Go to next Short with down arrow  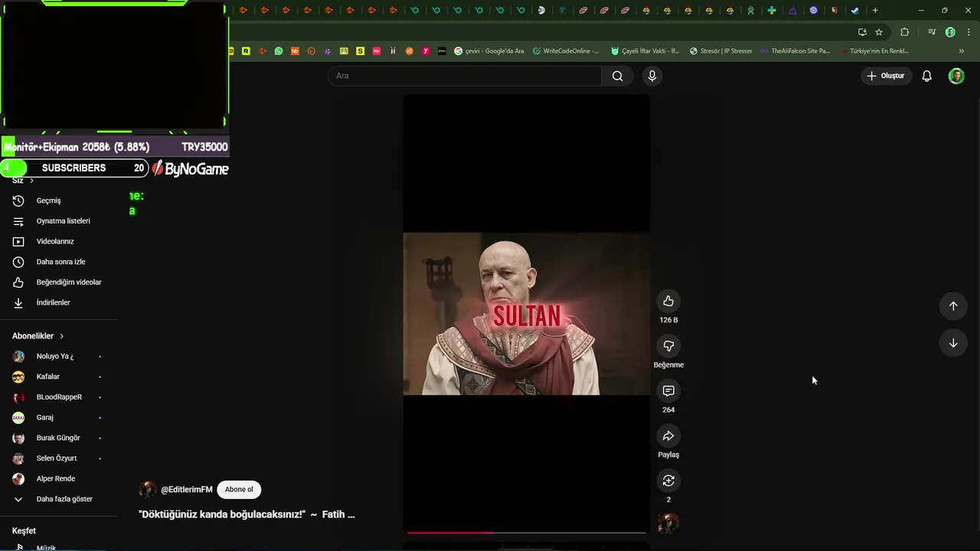[x=953, y=343]
